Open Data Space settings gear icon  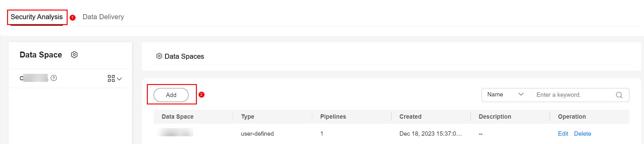[x=74, y=55]
